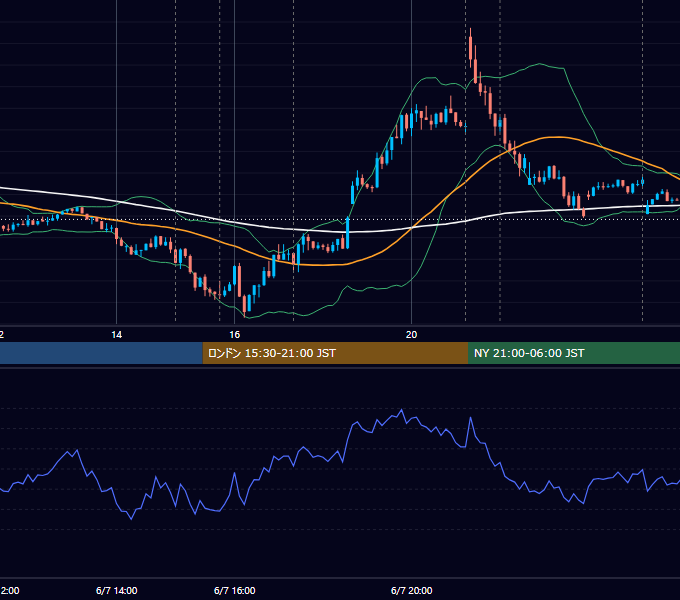Click the ロンドン 15:30-21:00 JST session bar
The width and height of the screenshot is (680, 600).
click(335, 353)
